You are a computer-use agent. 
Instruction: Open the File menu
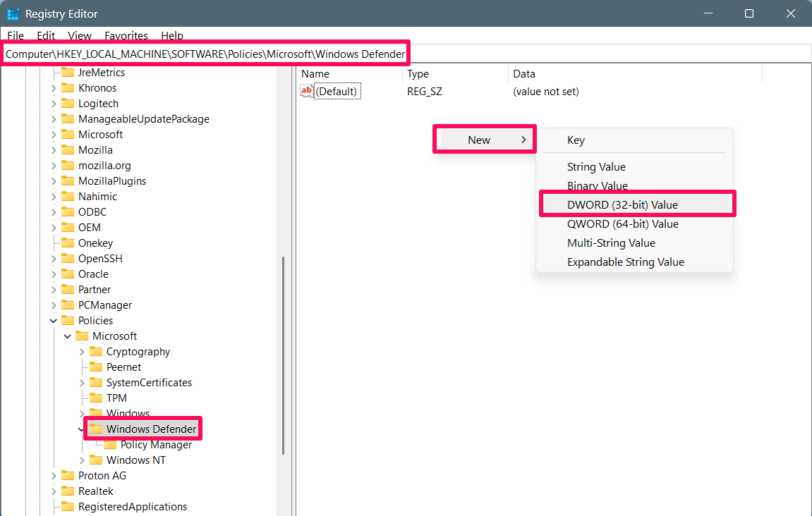[16, 36]
